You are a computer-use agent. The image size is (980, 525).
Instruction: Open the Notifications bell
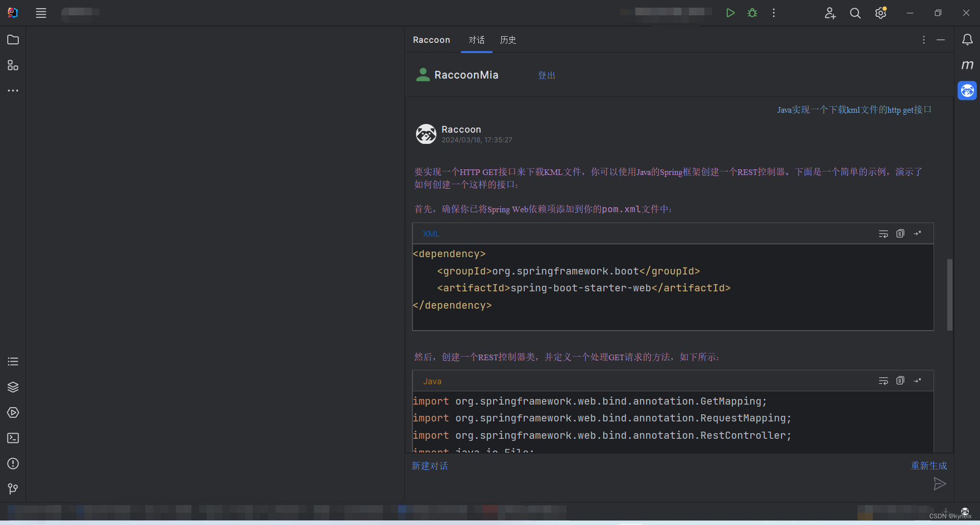click(x=967, y=40)
